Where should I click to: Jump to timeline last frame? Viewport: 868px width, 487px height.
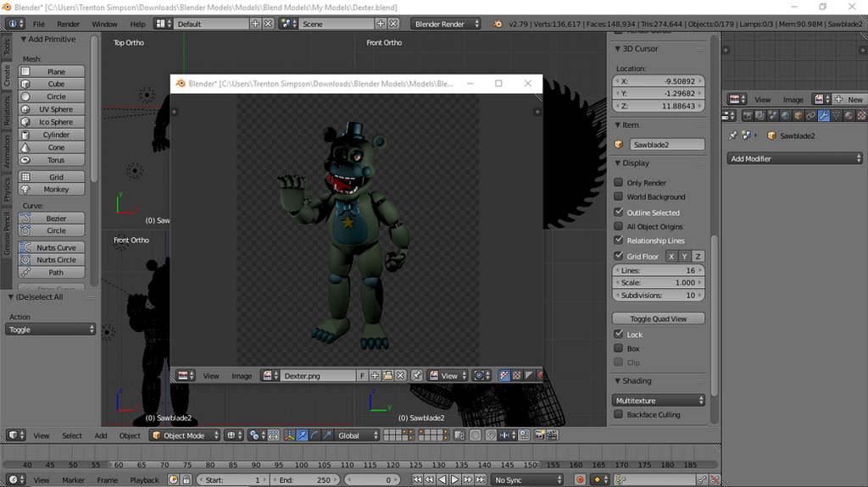[481, 480]
